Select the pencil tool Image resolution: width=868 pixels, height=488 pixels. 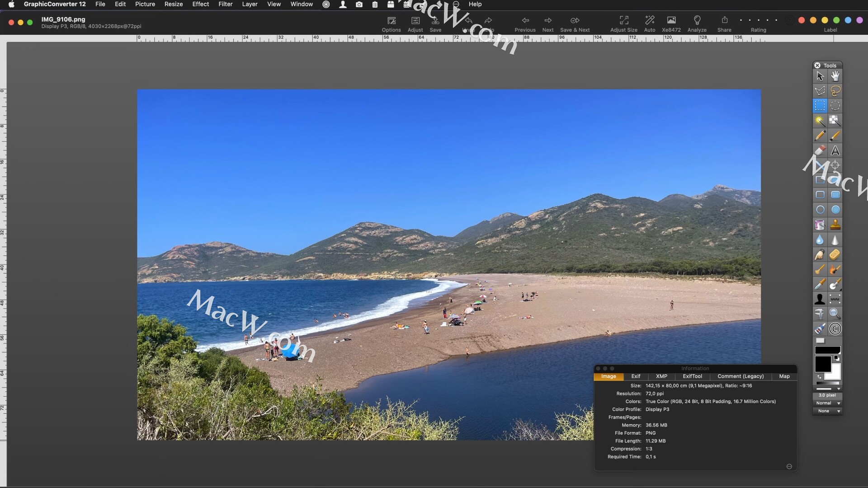[x=820, y=136]
